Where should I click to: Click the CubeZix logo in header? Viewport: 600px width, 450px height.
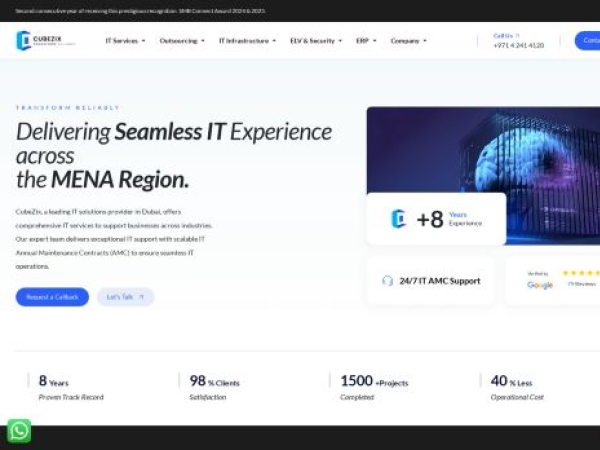pos(45,41)
